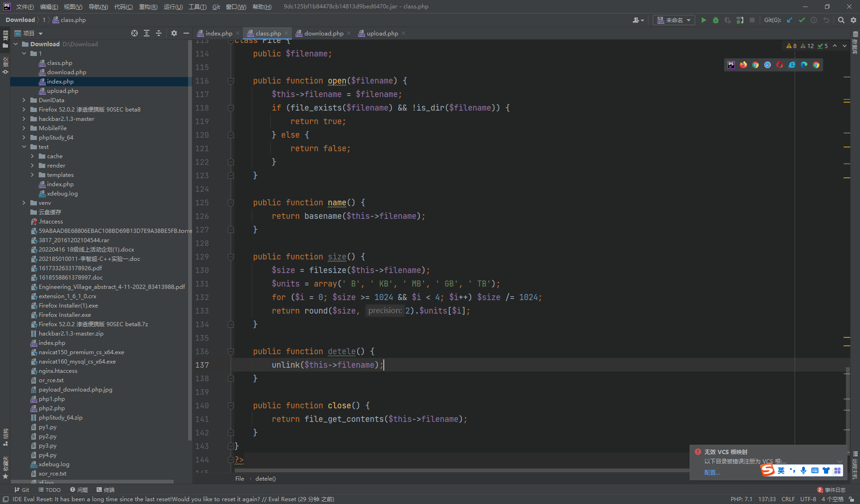Commit changes with green checkmark
The image size is (860, 504).
tap(802, 20)
